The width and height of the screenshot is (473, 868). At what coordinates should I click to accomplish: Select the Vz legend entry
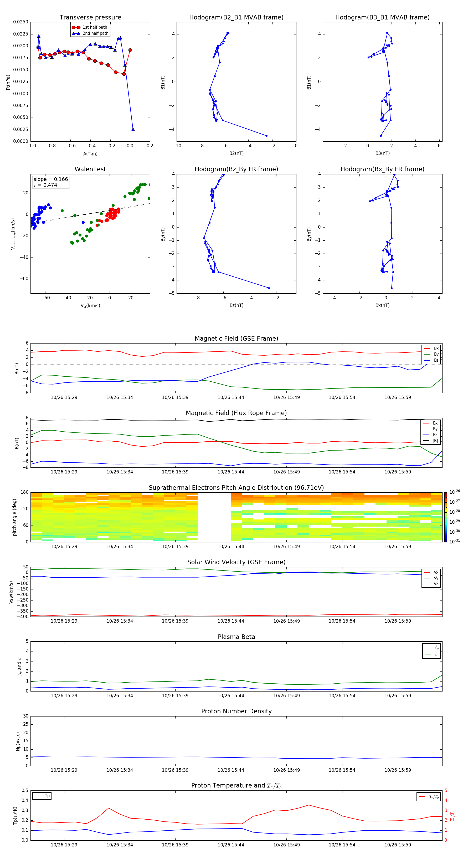coord(431,584)
